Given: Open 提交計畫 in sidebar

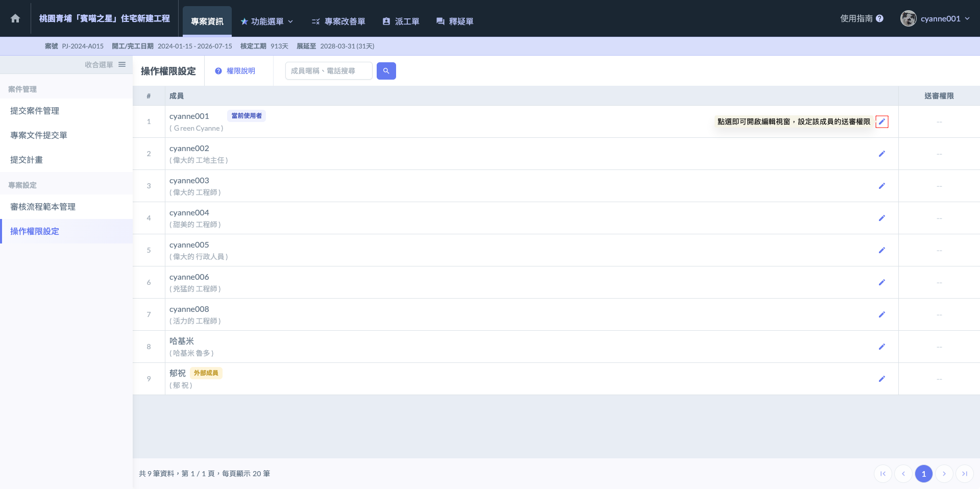Looking at the screenshot, I should click(x=66, y=160).
